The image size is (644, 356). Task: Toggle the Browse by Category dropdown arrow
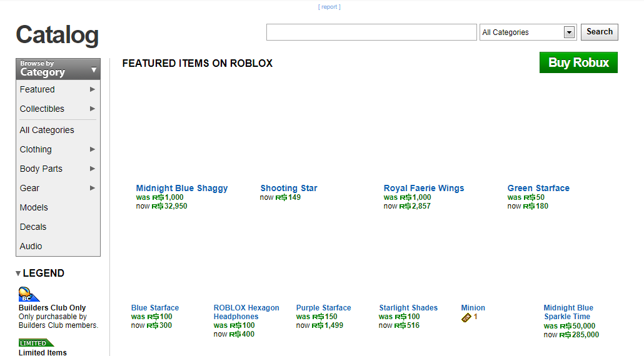pyautogui.click(x=94, y=70)
